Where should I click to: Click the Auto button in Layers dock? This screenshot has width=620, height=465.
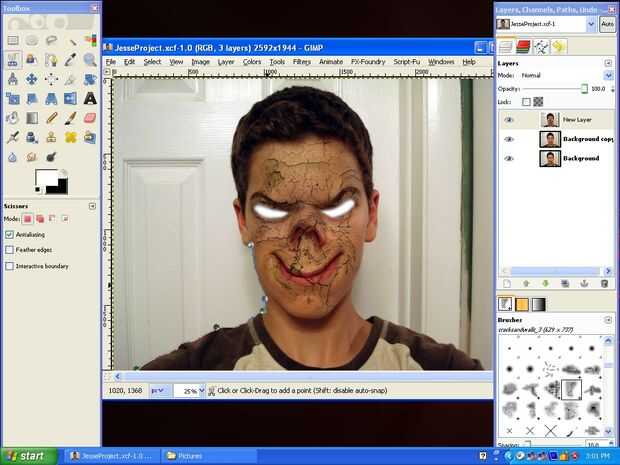(607, 24)
